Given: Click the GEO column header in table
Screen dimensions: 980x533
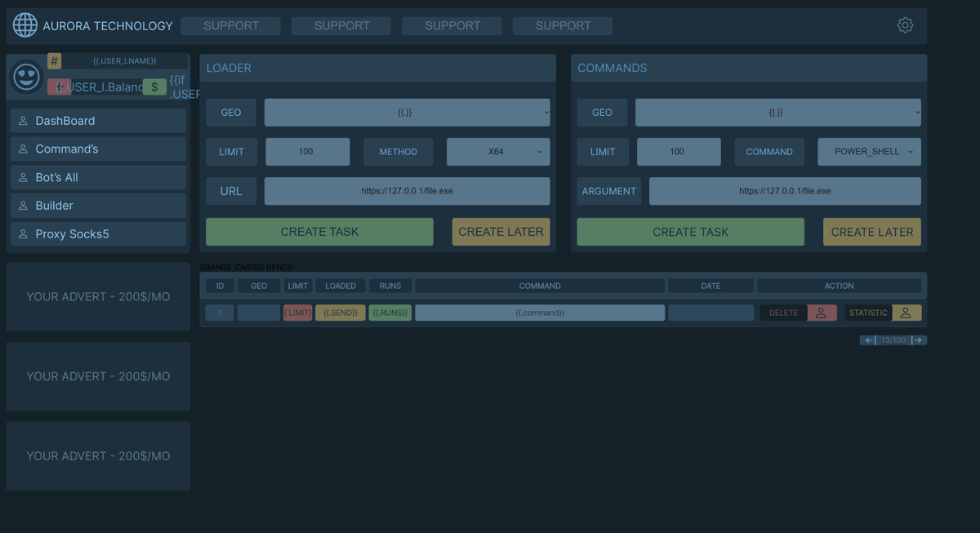Looking at the screenshot, I should [259, 286].
